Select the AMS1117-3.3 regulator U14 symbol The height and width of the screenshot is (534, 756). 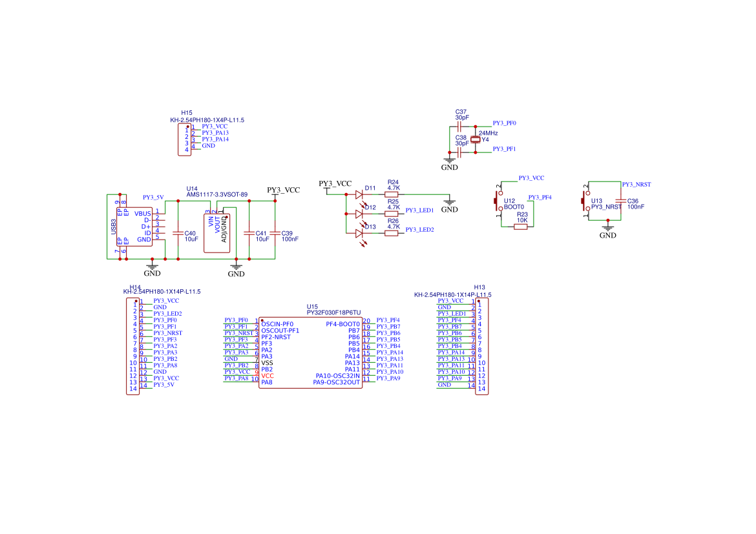click(x=216, y=230)
